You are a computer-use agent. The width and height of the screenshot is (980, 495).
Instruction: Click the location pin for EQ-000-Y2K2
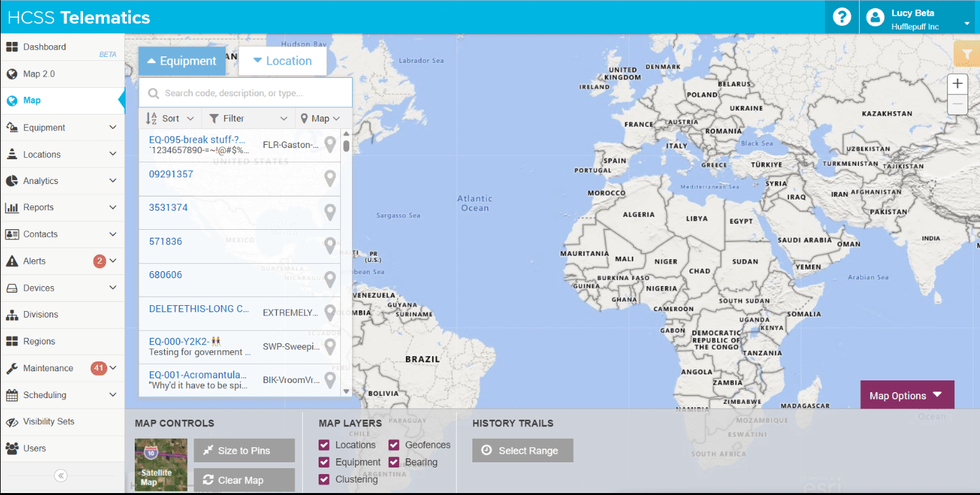pyautogui.click(x=330, y=346)
